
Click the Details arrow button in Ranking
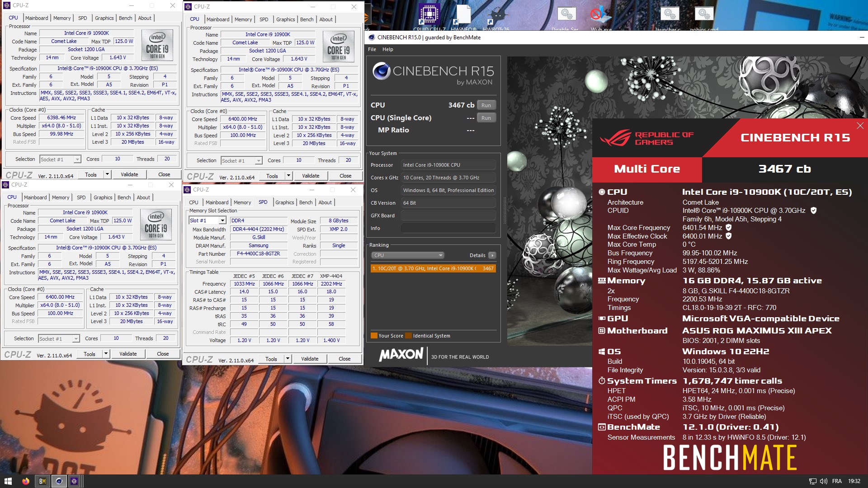point(492,255)
